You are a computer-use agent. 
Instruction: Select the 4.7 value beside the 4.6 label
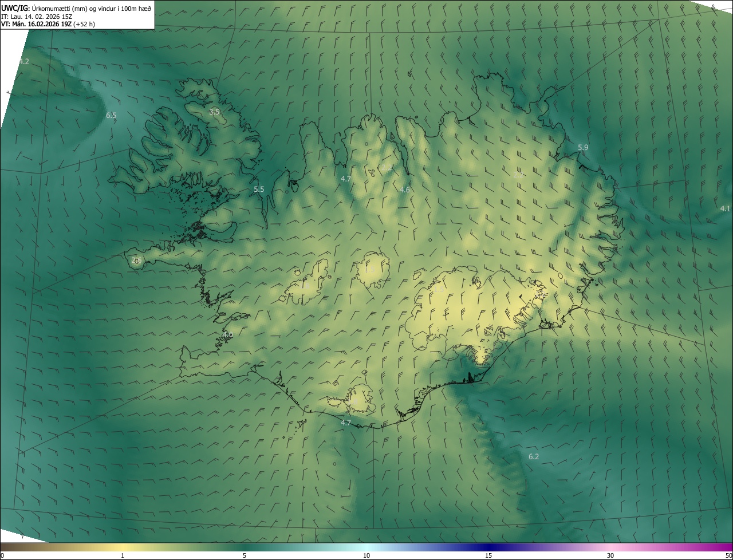(345, 179)
